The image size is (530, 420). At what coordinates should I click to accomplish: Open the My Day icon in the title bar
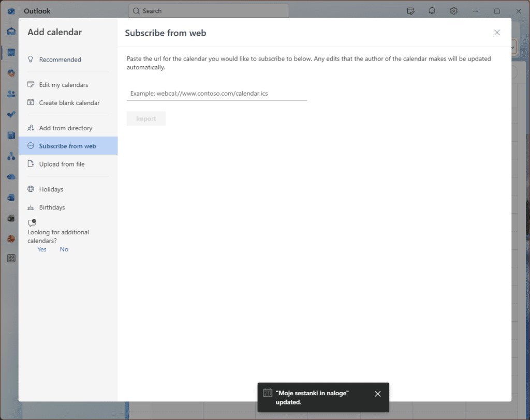[411, 11]
